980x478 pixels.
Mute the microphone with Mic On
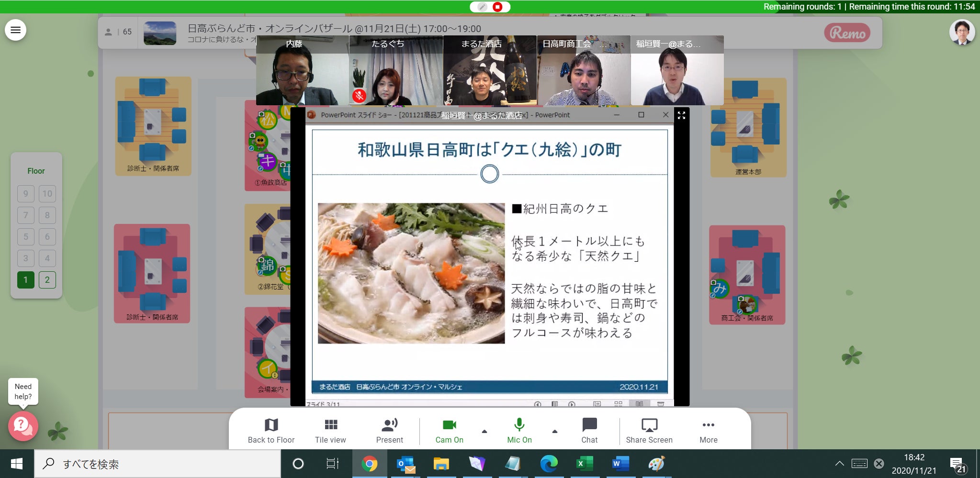(519, 425)
